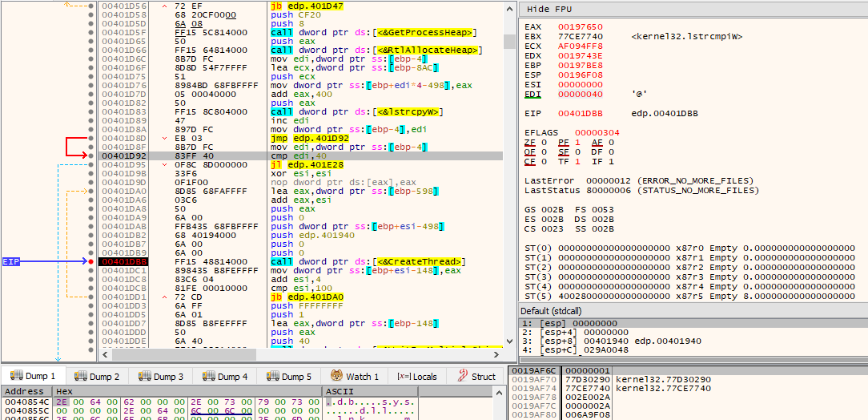Click the Dump 4 truck icon
The width and height of the screenshot is (868, 420).
[x=209, y=376]
